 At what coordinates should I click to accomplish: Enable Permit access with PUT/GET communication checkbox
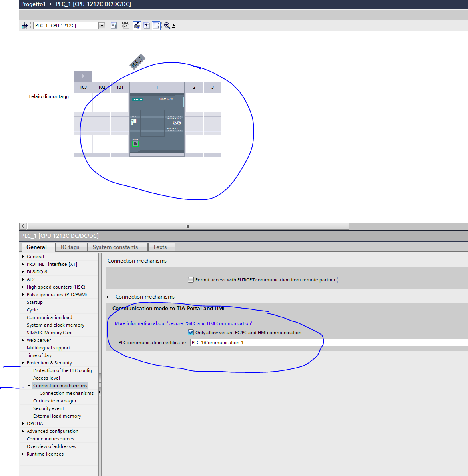pos(191,280)
